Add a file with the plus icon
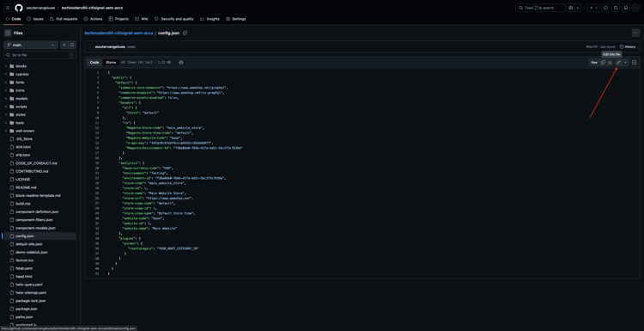Viewport: 644px width, 331px height. pyautogui.click(x=64, y=45)
